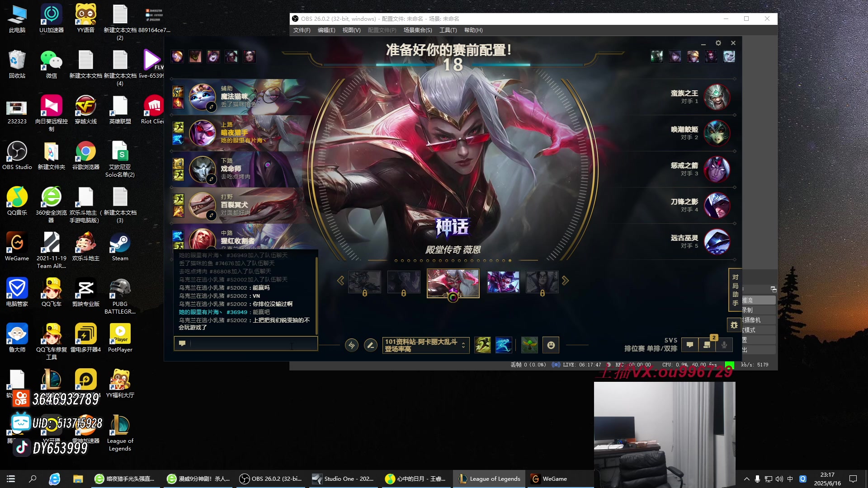This screenshot has width=868, height=488.
Task: Click the chat scrollbar in champion select
Action: 316,296
